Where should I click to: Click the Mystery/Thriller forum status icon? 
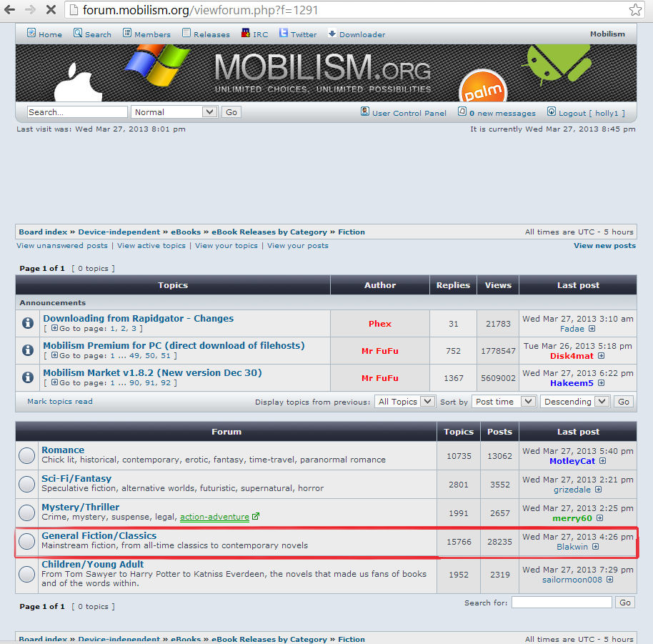26,512
